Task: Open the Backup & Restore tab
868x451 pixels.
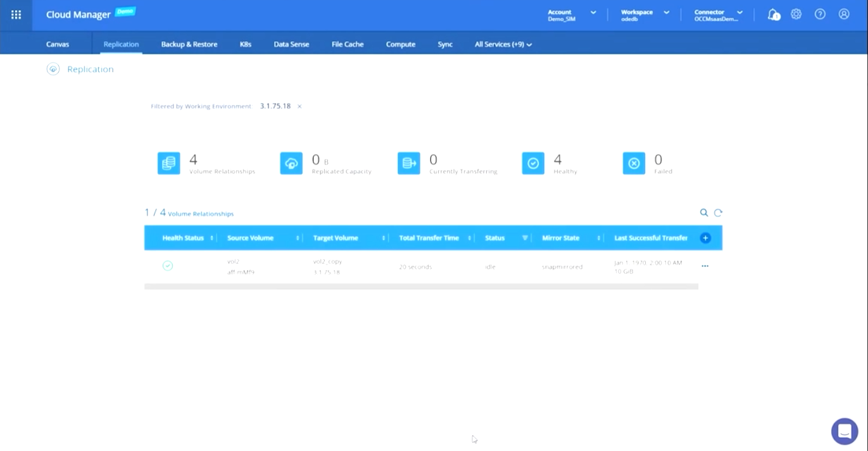Action: click(189, 44)
